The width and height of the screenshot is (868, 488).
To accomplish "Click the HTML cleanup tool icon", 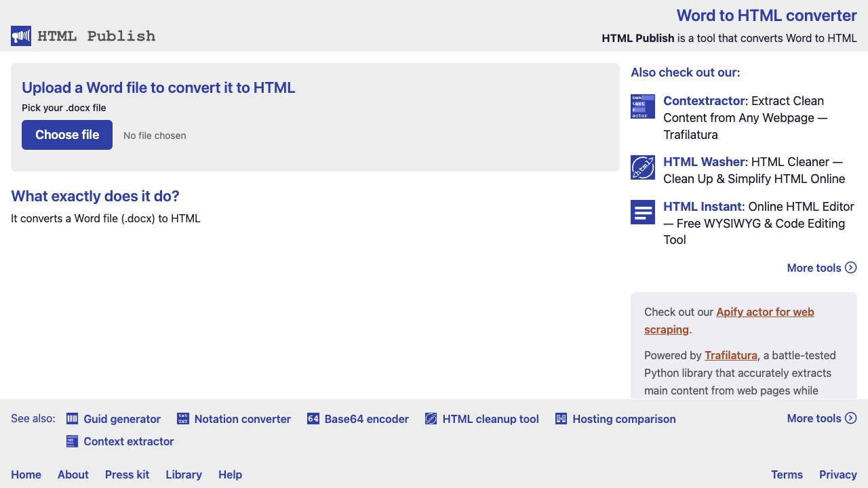I will [x=431, y=419].
